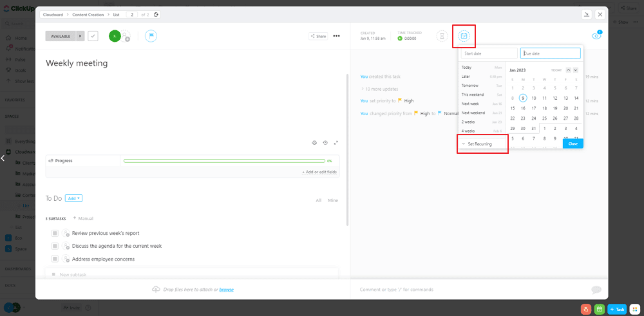Advance status with the arrow beside AVAILABLE

pos(80,36)
